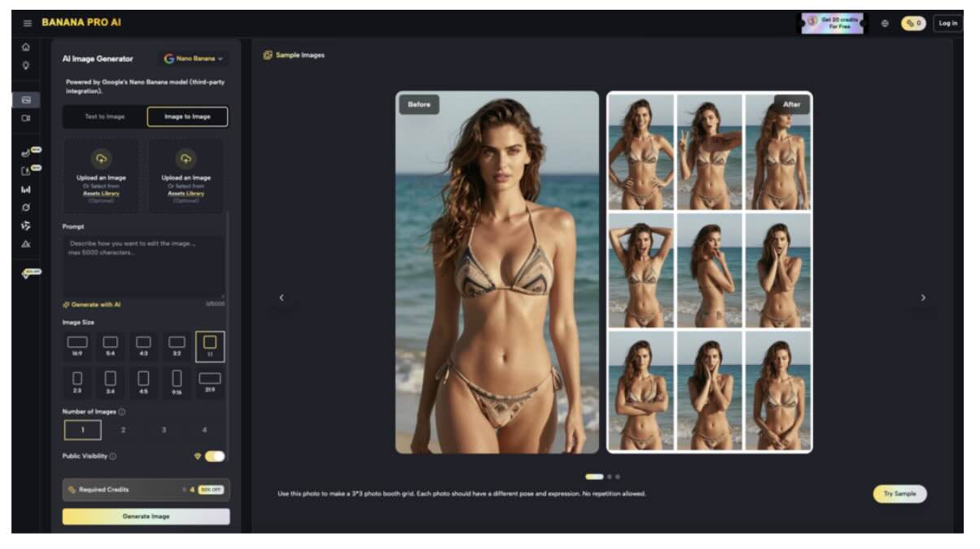Select the Image to Image tab

[x=187, y=116]
